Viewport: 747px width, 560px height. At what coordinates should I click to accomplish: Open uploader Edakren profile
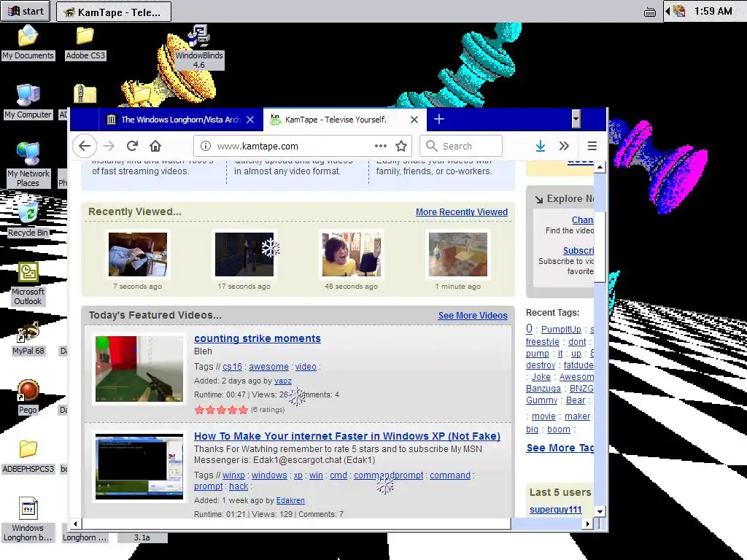tap(290, 500)
